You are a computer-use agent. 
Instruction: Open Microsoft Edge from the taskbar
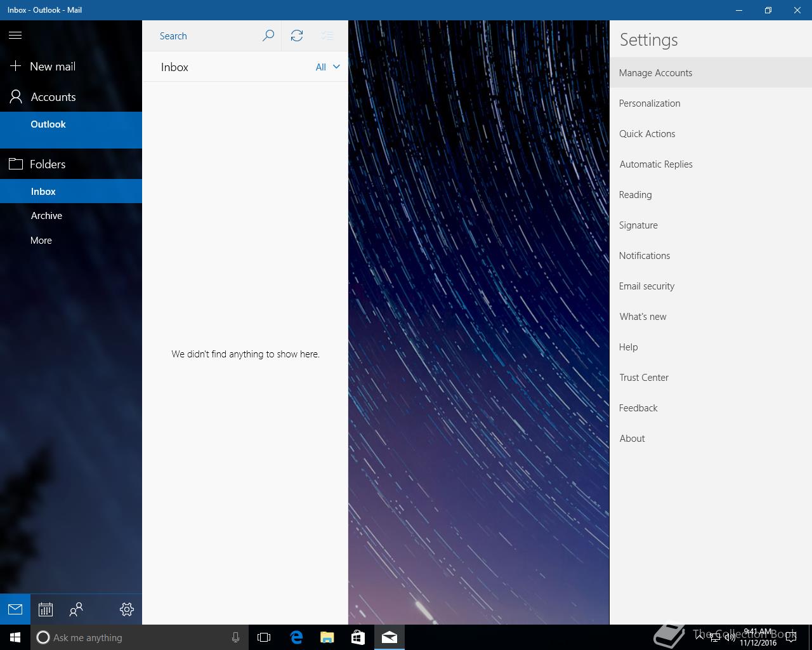coord(296,637)
